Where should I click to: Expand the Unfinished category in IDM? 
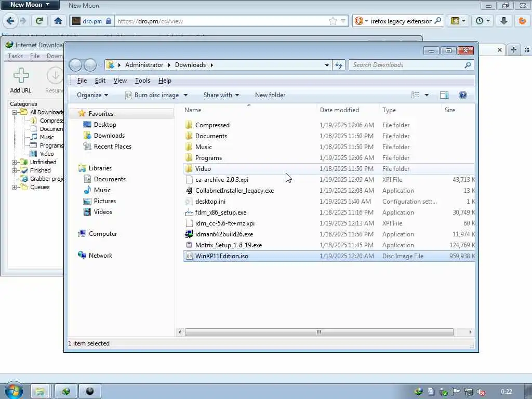[14, 162]
